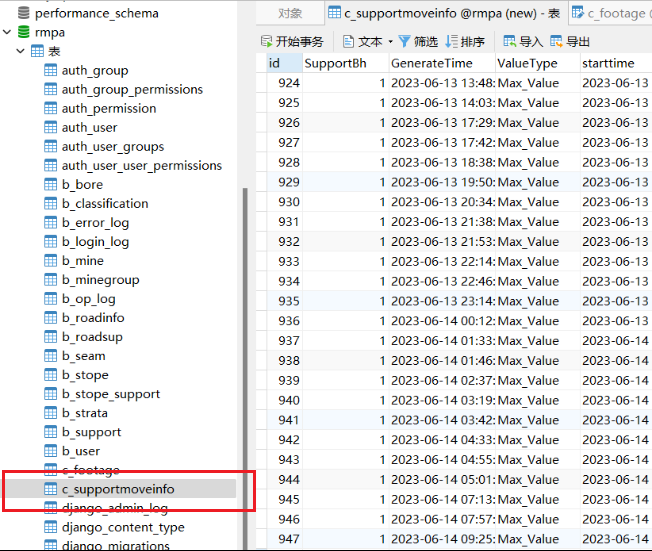Click the 导出 export button

pyautogui.click(x=570, y=42)
